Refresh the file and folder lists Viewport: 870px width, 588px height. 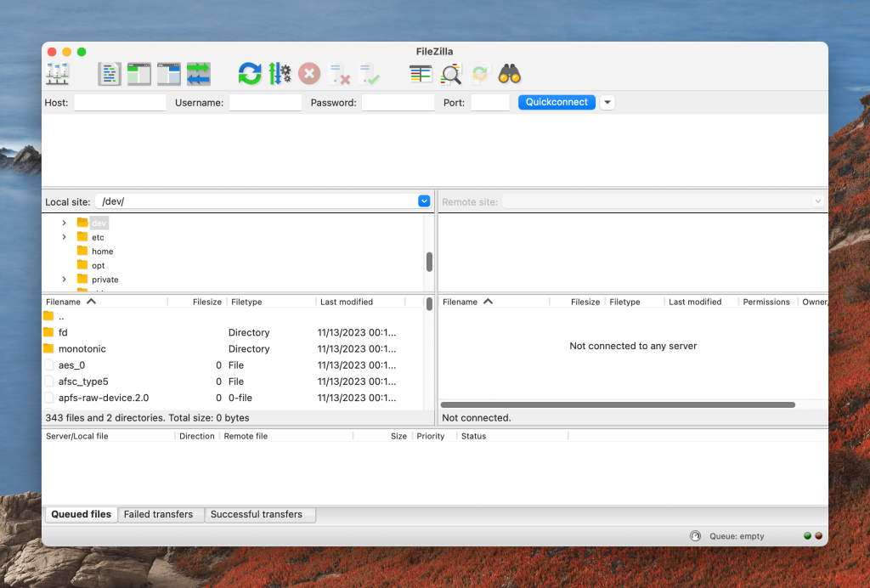click(x=249, y=74)
